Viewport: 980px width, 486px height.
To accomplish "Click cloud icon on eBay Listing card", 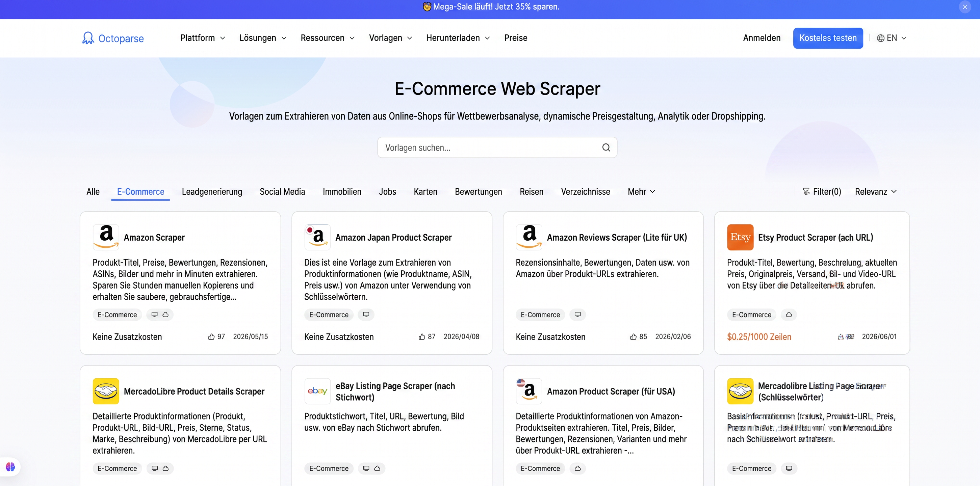I will [x=377, y=468].
